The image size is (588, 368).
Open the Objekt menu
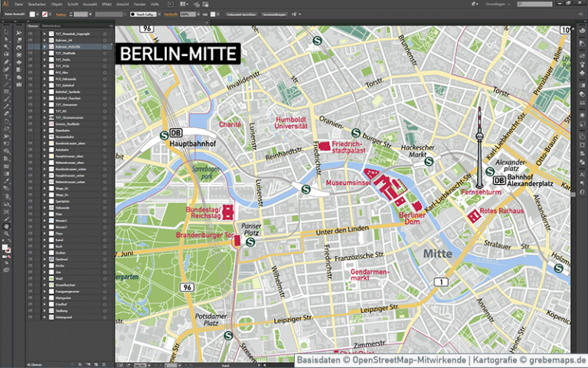coord(57,4)
